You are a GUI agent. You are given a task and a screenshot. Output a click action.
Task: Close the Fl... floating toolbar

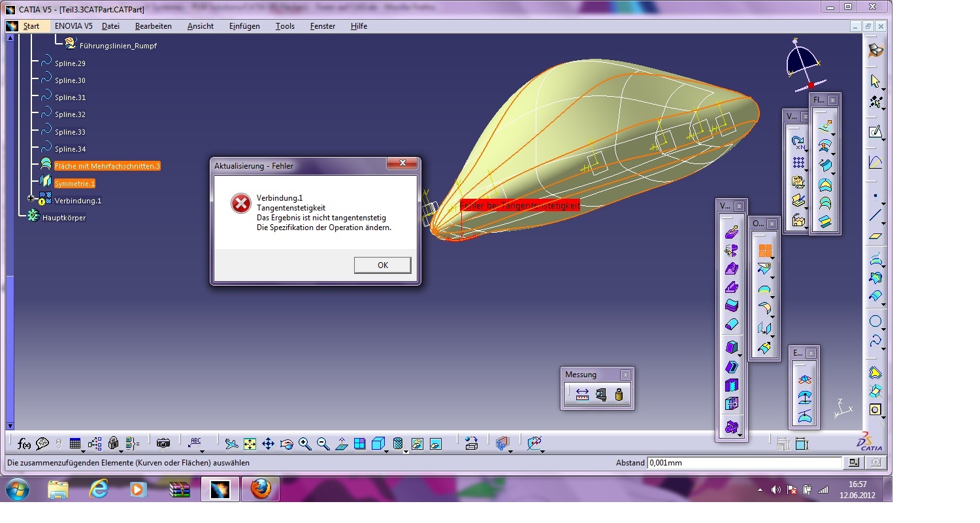(832, 100)
